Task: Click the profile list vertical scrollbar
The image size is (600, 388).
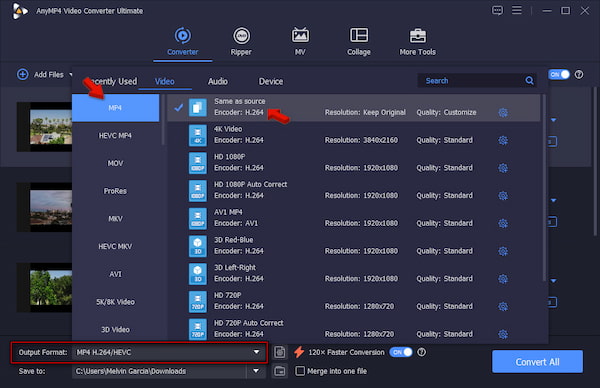Action: tap(544, 187)
